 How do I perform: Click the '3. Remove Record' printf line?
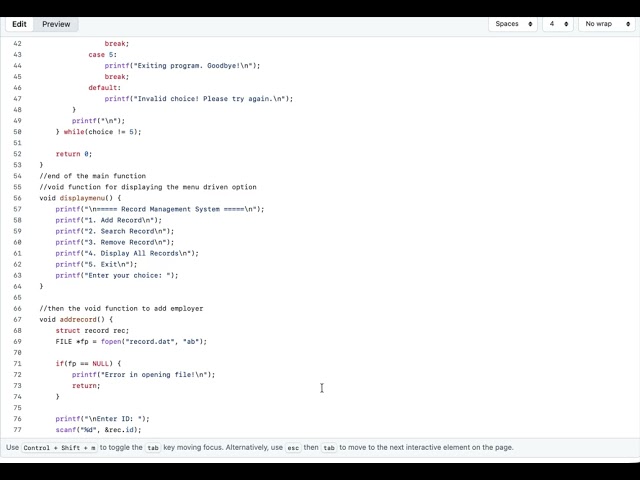115,242
